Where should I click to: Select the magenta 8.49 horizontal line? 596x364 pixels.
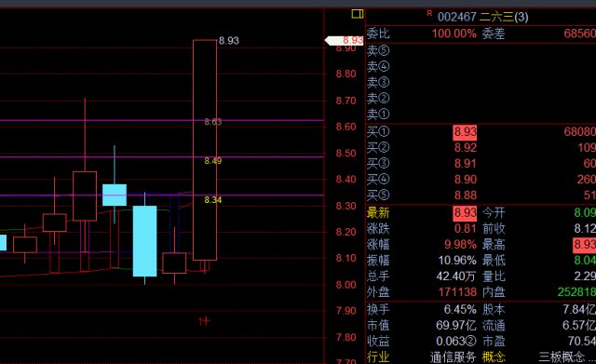click(162, 156)
